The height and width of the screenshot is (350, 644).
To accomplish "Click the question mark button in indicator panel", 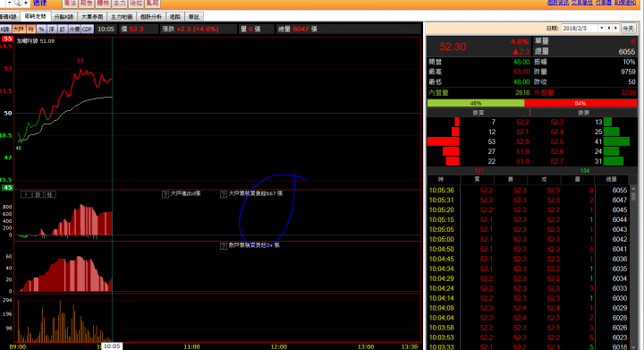I will 26,195.
